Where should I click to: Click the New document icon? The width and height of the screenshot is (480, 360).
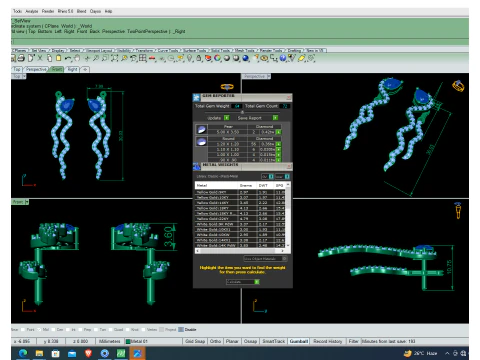(x=31, y=58)
